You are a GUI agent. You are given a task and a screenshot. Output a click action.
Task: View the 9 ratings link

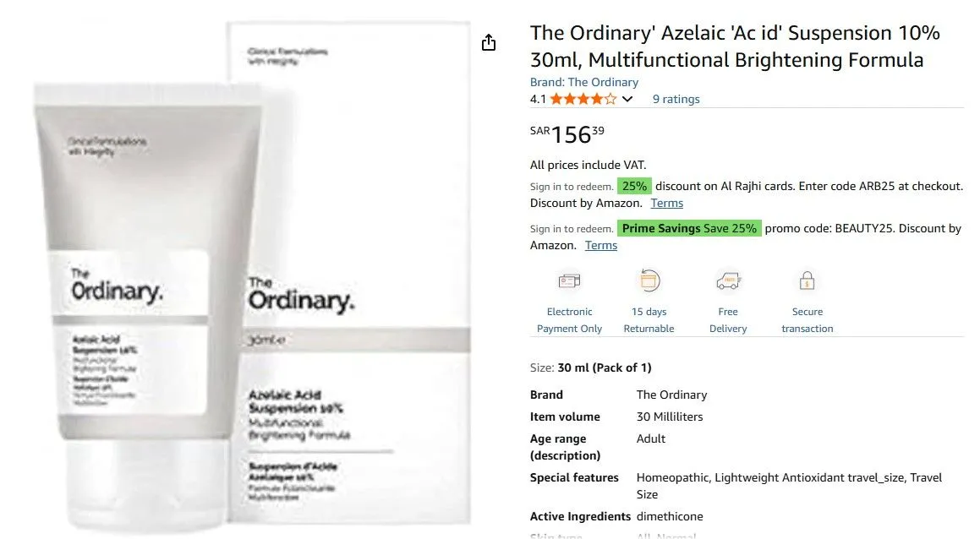tap(676, 99)
